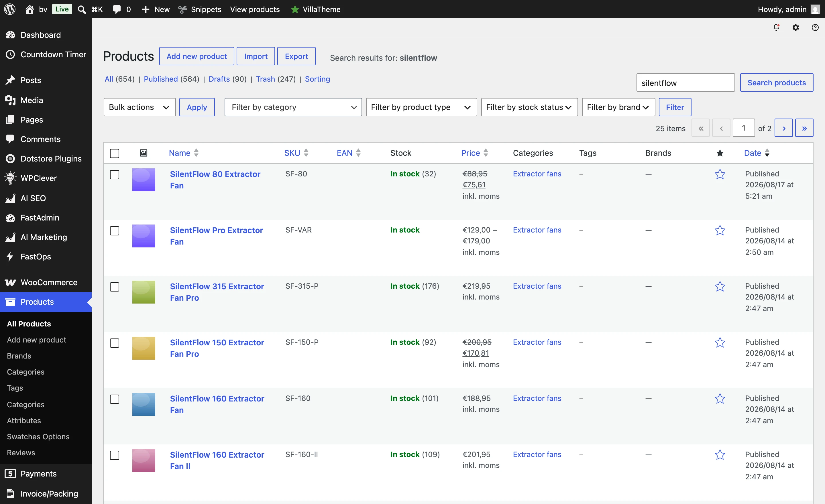
Task: Open the Sorting view
Action: click(x=317, y=79)
